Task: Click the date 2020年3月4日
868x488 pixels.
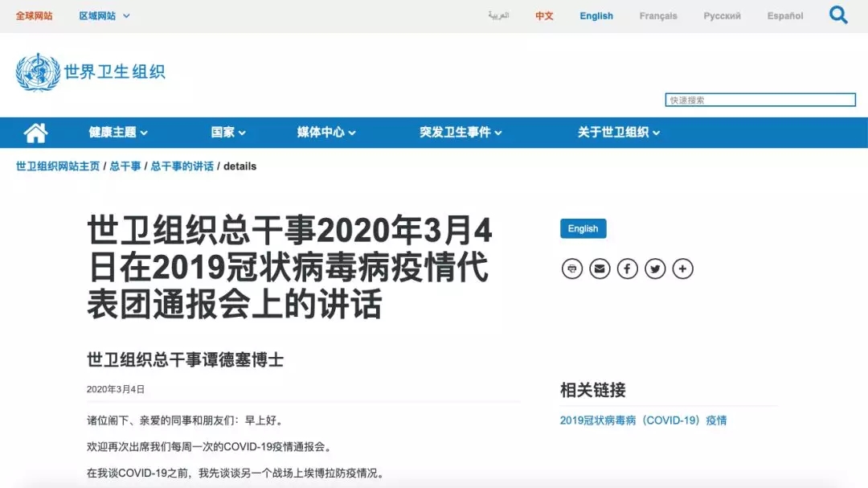Action: [116, 389]
